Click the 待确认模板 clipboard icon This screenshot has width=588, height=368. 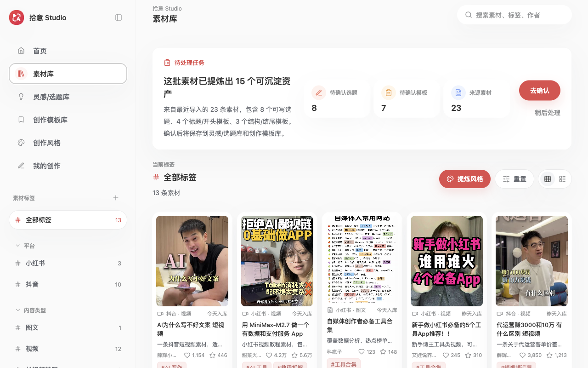pyautogui.click(x=389, y=92)
